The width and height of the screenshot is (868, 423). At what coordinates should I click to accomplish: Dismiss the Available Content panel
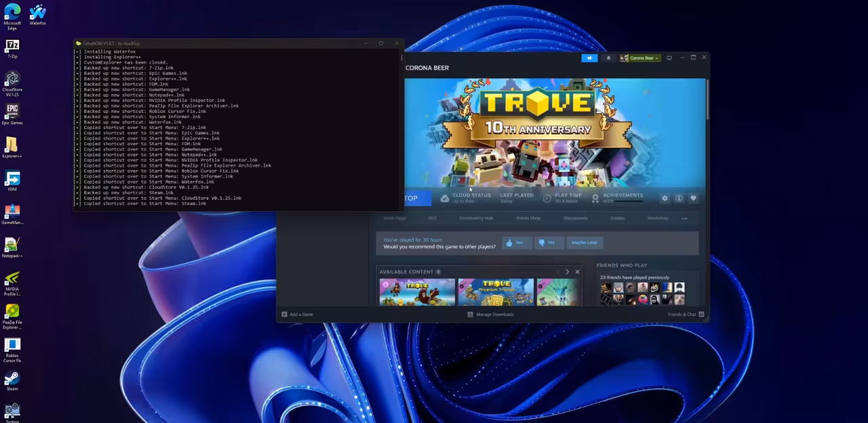pyautogui.click(x=577, y=272)
